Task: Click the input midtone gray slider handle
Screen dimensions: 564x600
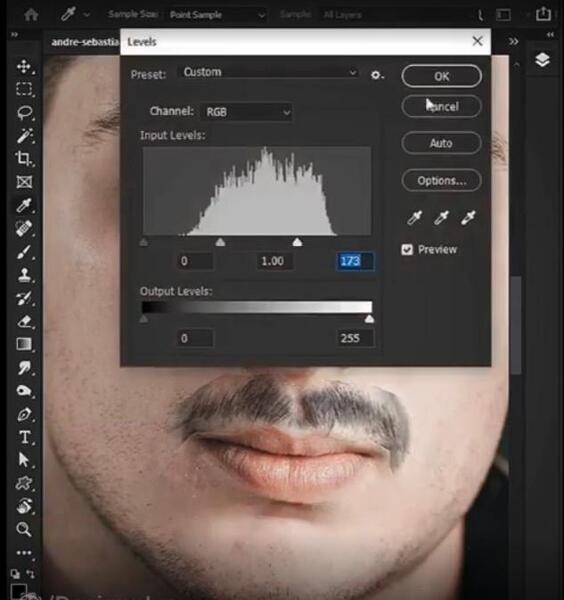Action: (x=220, y=242)
